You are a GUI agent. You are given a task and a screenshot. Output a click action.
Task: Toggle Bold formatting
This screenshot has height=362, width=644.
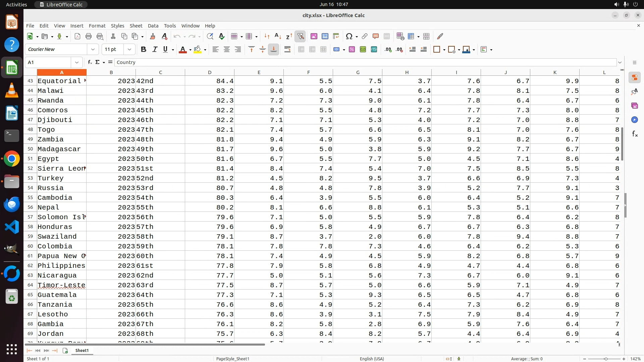click(144, 50)
